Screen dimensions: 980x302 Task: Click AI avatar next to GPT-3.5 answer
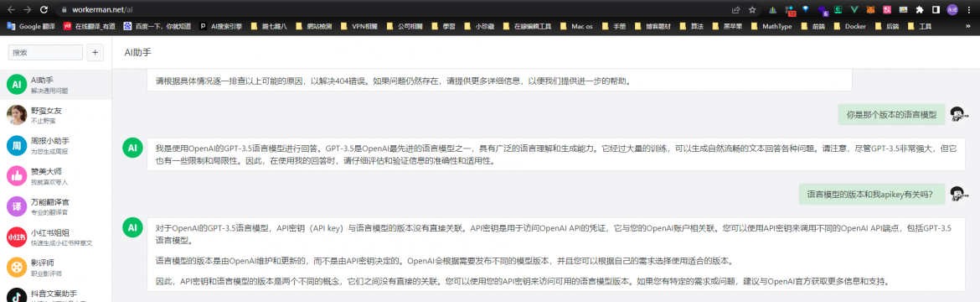(x=132, y=148)
